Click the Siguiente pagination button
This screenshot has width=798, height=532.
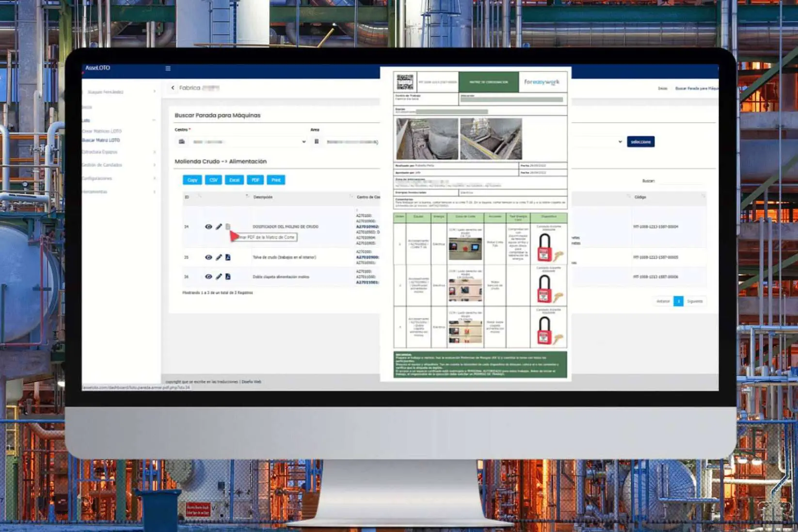[x=694, y=301]
